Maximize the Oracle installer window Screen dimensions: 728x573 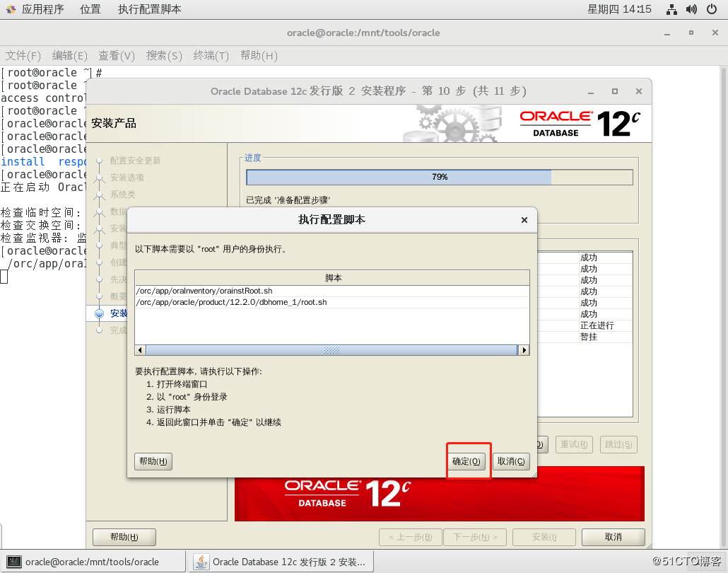point(615,91)
